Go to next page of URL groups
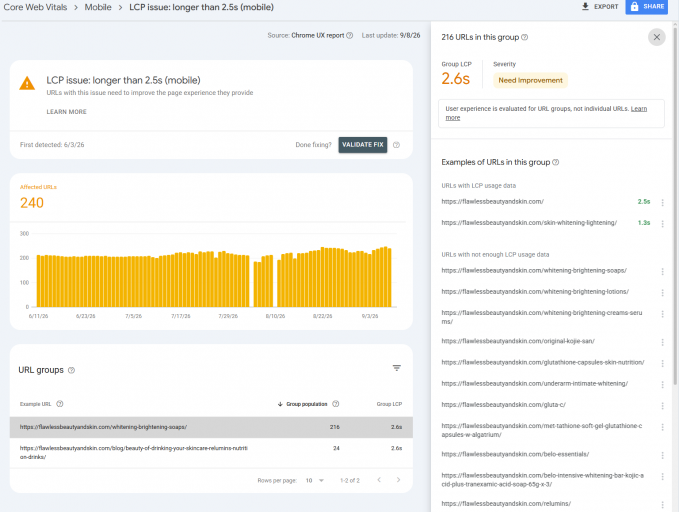The width and height of the screenshot is (679, 512). (x=398, y=480)
